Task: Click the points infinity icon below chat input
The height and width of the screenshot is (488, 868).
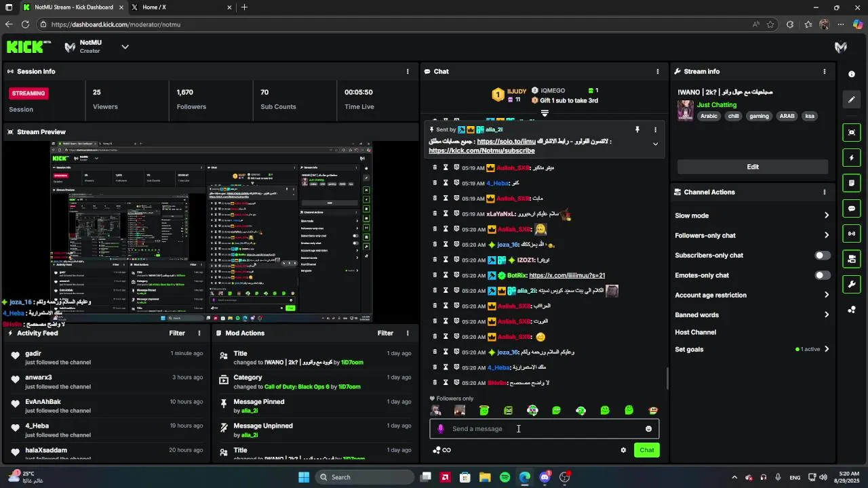Action: click(441, 450)
